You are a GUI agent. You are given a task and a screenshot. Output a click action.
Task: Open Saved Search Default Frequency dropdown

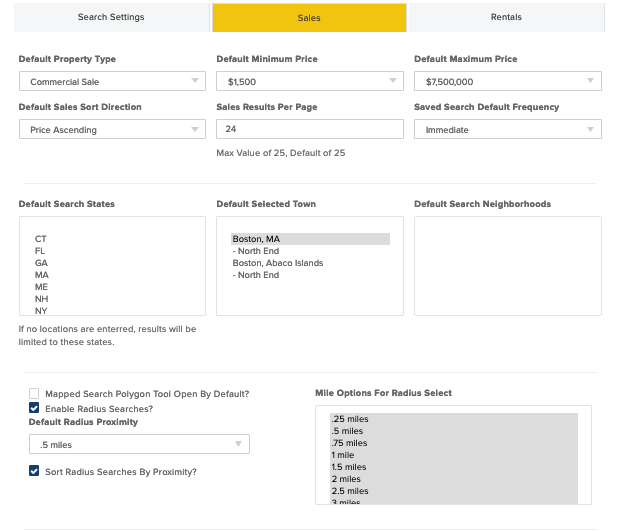coord(507,129)
